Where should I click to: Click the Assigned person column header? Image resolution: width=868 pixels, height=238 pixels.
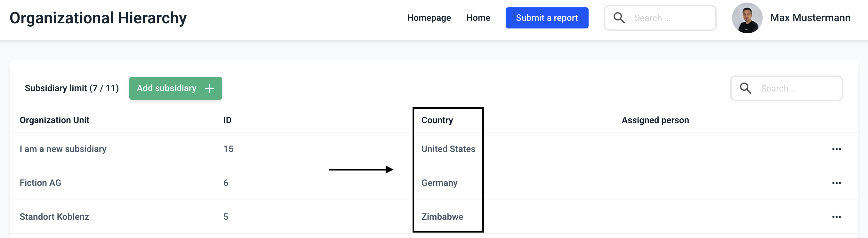coord(655,120)
